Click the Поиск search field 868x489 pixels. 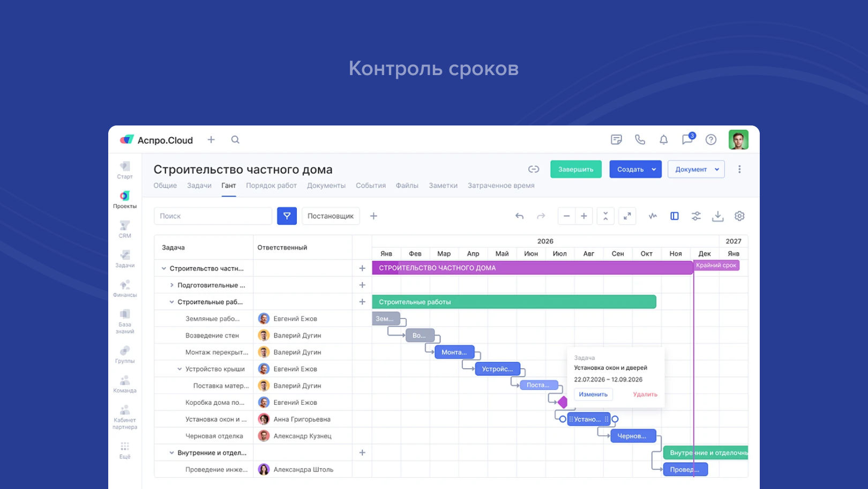tap(213, 216)
